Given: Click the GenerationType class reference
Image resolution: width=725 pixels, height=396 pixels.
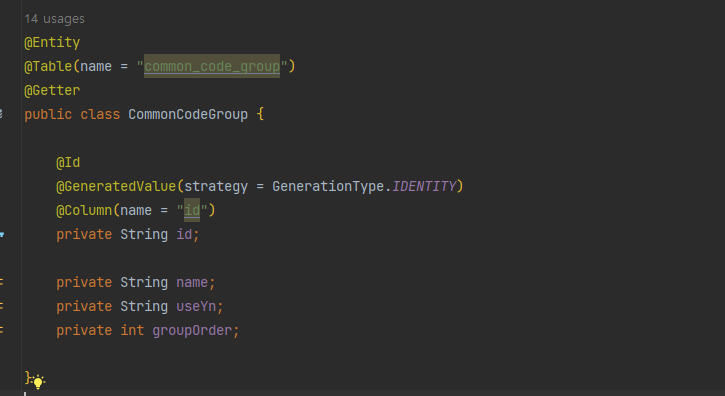Looking at the screenshot, I should point(328,186).
